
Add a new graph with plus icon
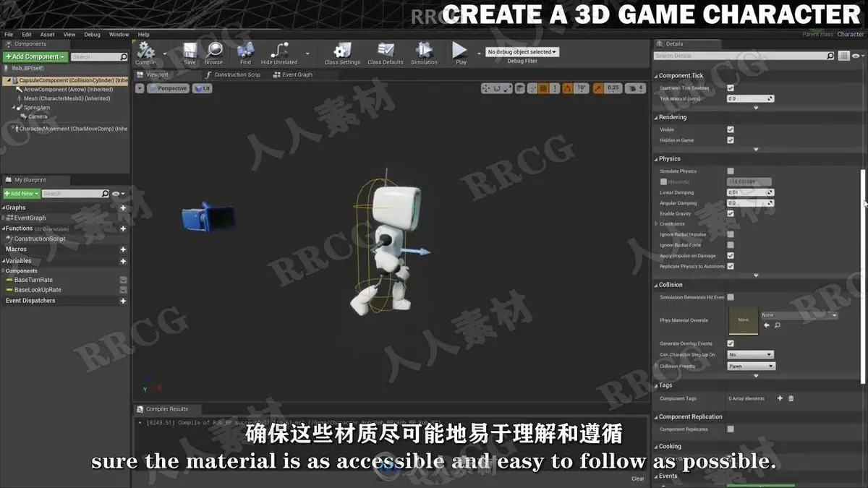click(123, 207)
